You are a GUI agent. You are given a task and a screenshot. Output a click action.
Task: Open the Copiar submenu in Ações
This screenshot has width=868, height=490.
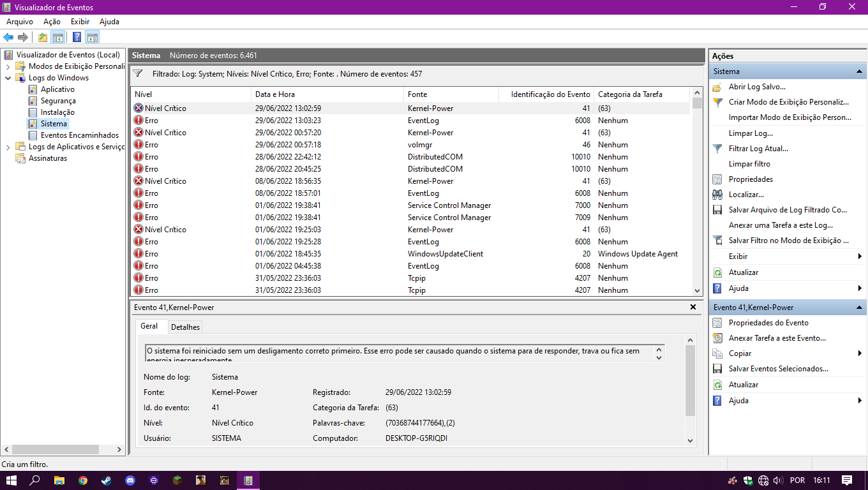click(788, 353)
